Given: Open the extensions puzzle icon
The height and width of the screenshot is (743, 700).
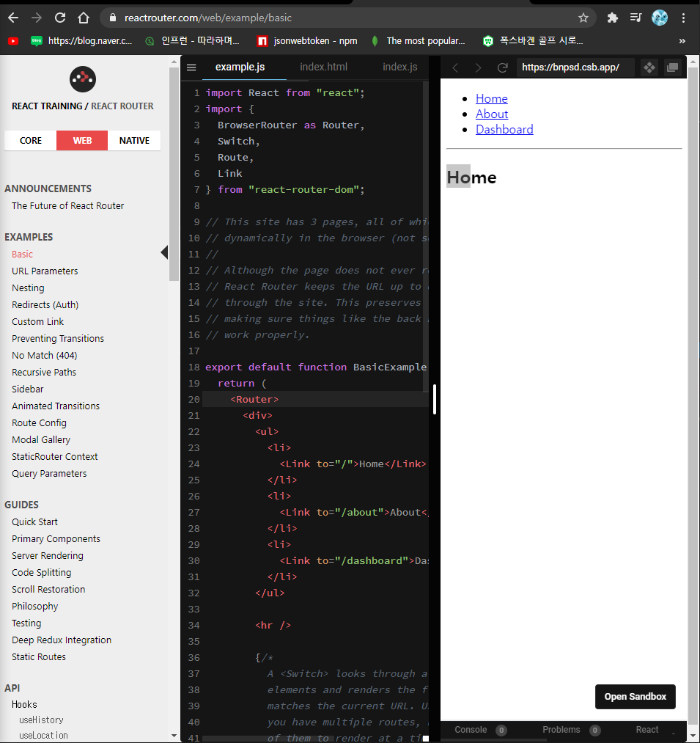Looking at the screenshot, I should click(612, 18).
